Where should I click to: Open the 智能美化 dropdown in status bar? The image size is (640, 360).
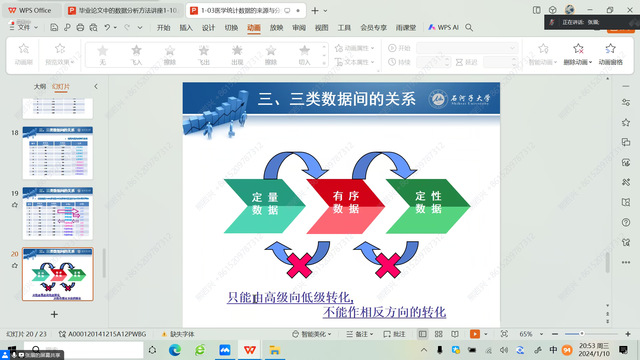coord(312,334)
